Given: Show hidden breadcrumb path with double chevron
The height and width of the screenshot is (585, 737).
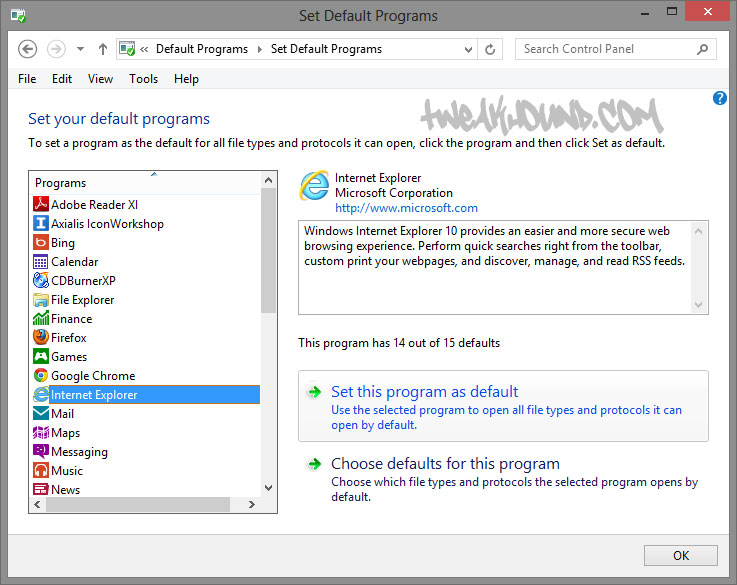Looking at the screenshot, I should [x=144, y=49].
